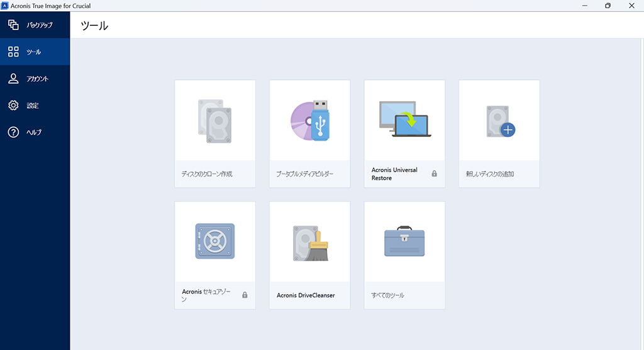Image resolution: width=644 pixels, height=350 pixels.
Task: Click the lock icon on Universal Restore
Action: pos(434,173)
